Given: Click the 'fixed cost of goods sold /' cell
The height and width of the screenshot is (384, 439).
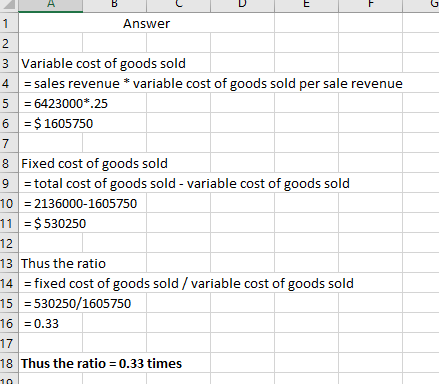Looking at the screenshot, I should click(x=189, y=283).
